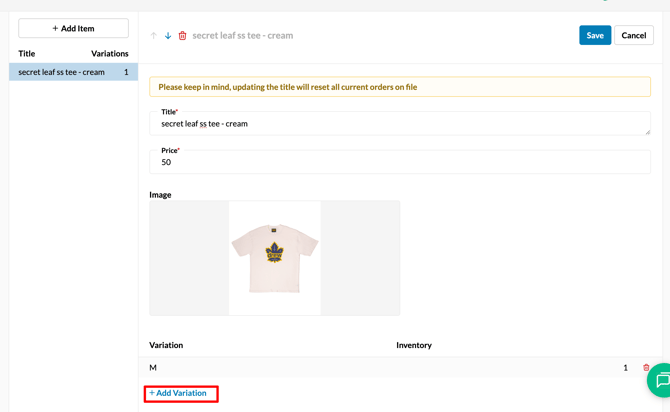Viewport: 670px width, 412px height.
Task: Click the t-shirt product image
Action: click(275, 257)
